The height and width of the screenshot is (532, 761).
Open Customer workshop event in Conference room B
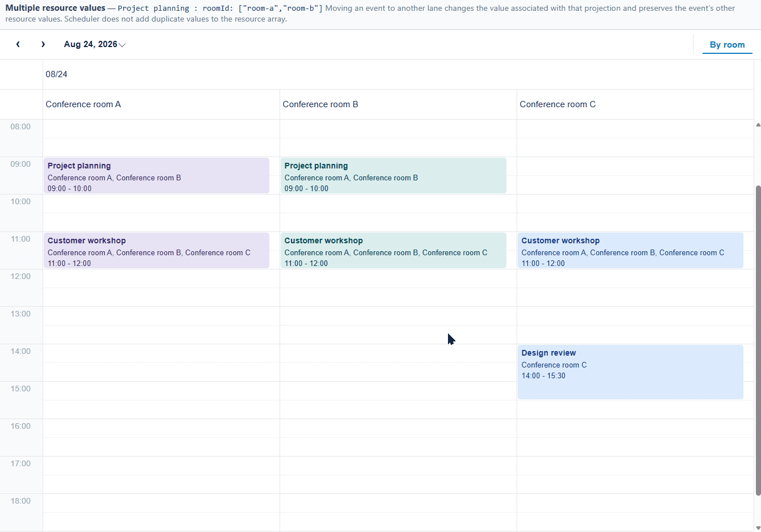pyautogui.click(x=394, y=251)
